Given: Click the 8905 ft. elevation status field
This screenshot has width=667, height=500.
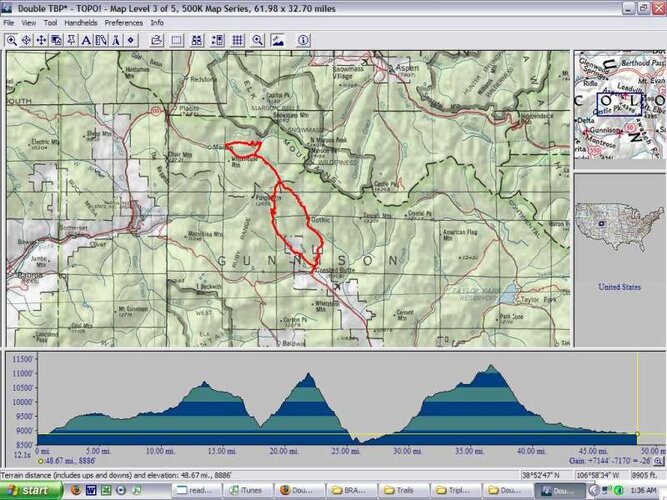Looking at the screenshot, I should point(645,475).
